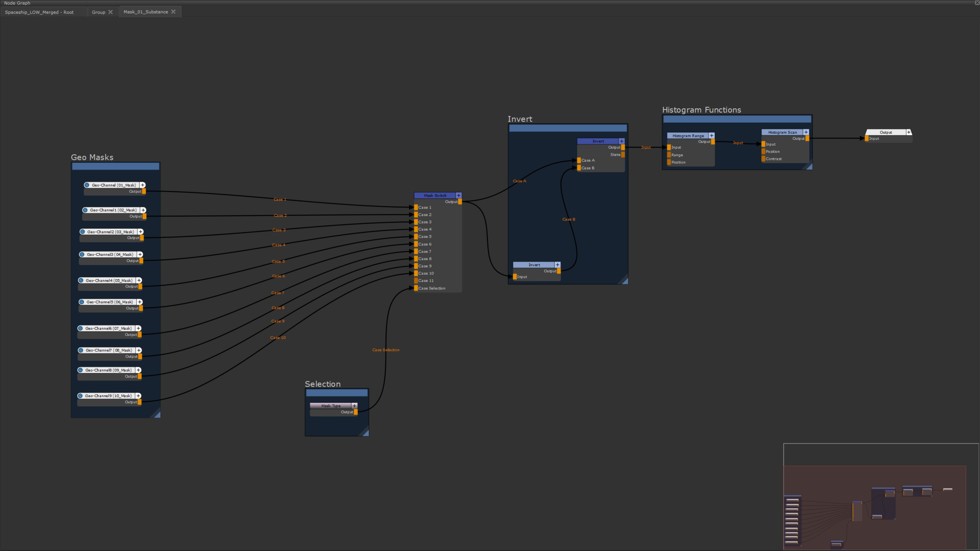The height and width of the screenshot is (551, 980).
Task: Click the Geo-Channel8 (09_Mask) node icon
Action: click(x=80, y=370)
